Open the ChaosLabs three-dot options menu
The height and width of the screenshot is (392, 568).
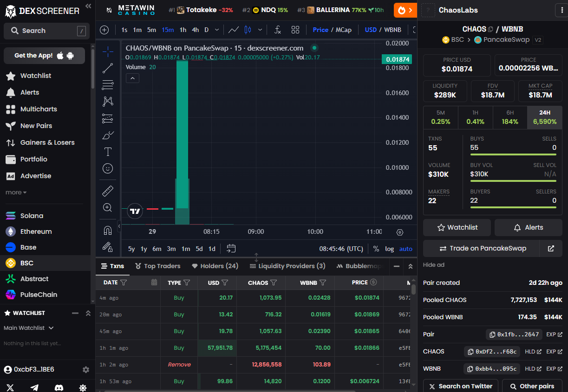562,10
